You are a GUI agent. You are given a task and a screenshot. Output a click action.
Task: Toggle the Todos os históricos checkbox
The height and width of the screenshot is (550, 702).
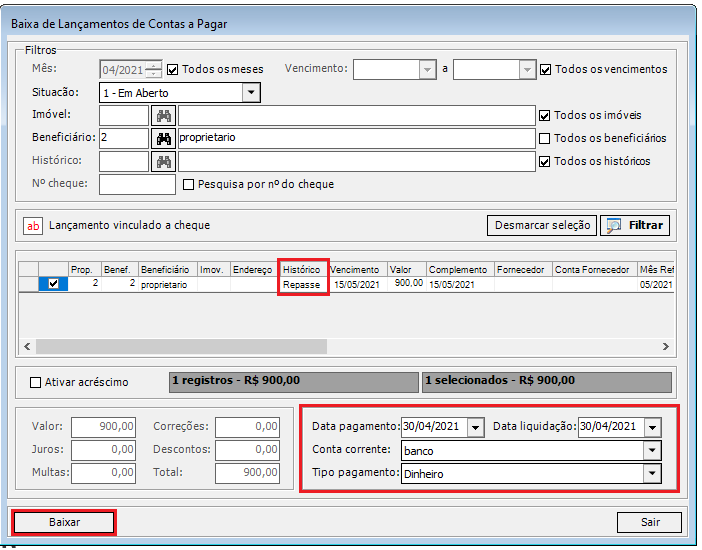point(544,162)
